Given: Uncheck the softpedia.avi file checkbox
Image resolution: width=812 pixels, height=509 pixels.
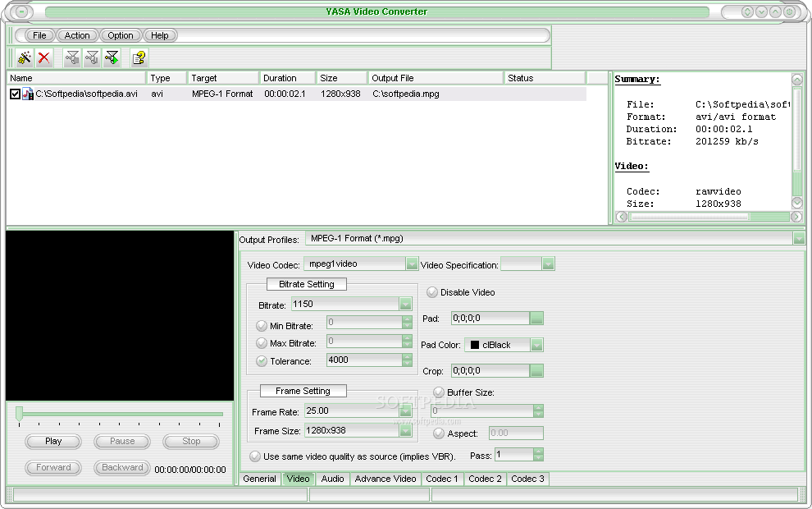Looking at the screenshot, I should click(x=15, y=94).
